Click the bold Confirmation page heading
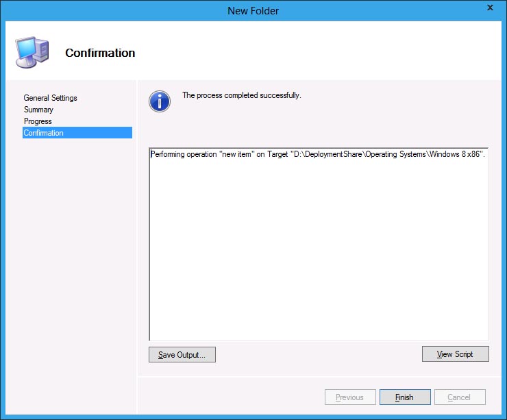 click(x=100, y=53)
